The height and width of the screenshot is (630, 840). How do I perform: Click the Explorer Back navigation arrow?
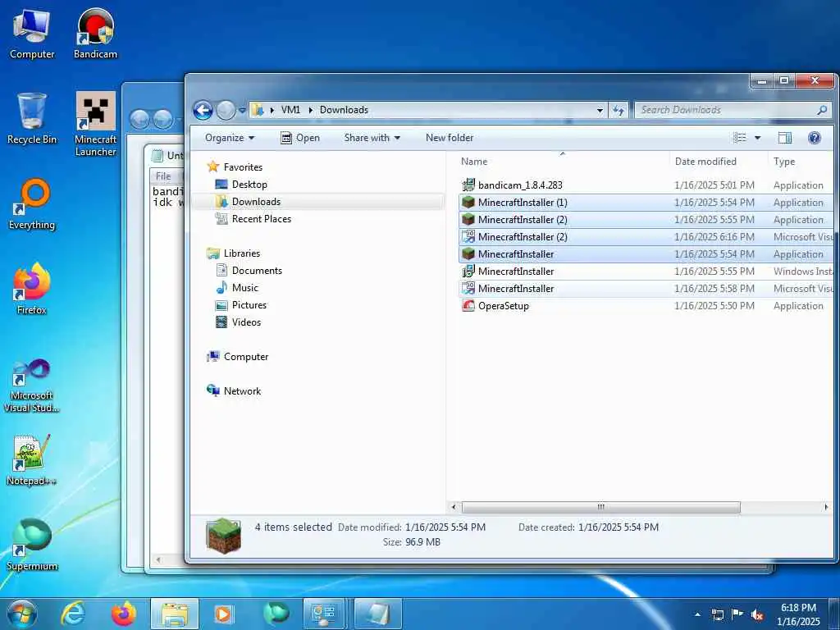point(203,111)
